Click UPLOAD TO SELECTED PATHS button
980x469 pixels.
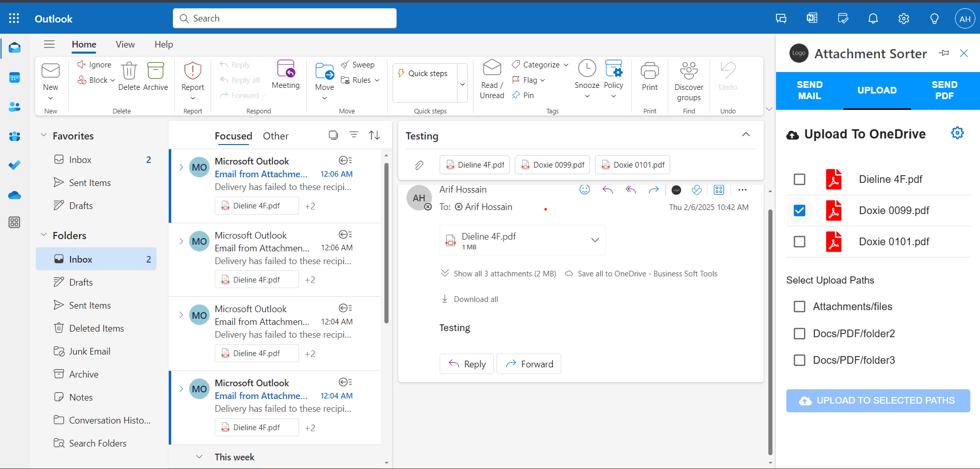878,401
